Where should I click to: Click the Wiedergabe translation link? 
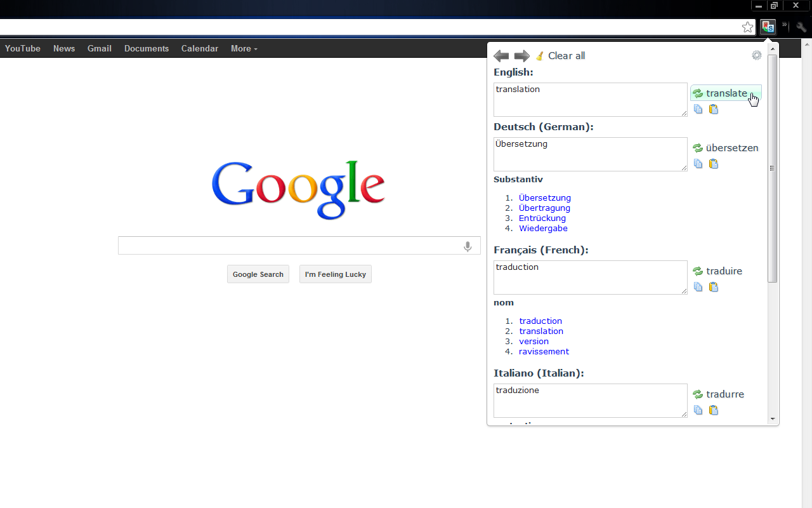click(x=543, y=229)
